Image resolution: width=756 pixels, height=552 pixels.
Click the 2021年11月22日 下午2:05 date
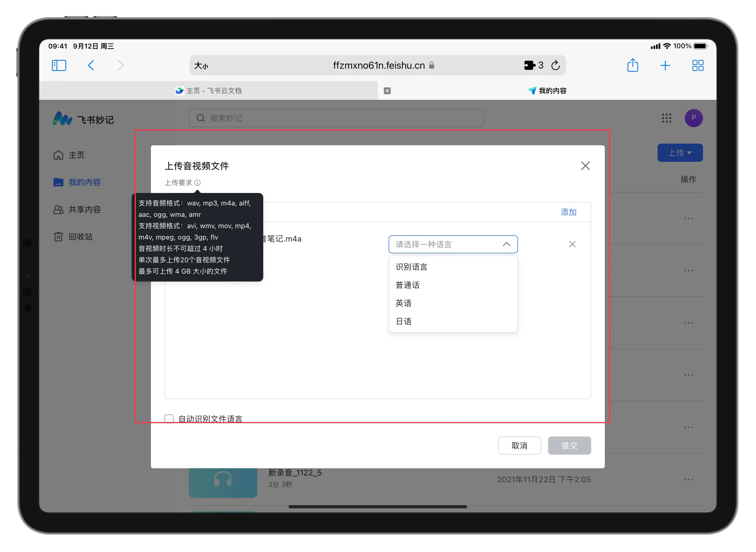[544, 480]
